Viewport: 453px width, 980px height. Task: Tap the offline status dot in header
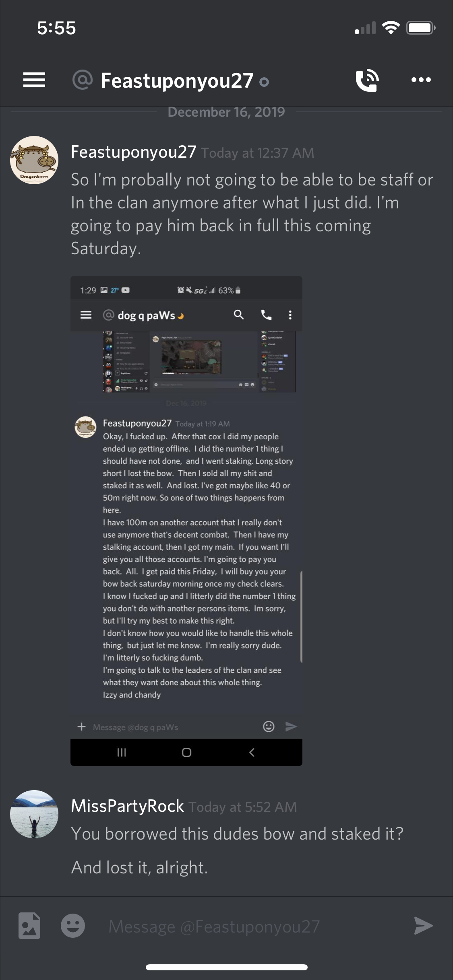[264, 82]
